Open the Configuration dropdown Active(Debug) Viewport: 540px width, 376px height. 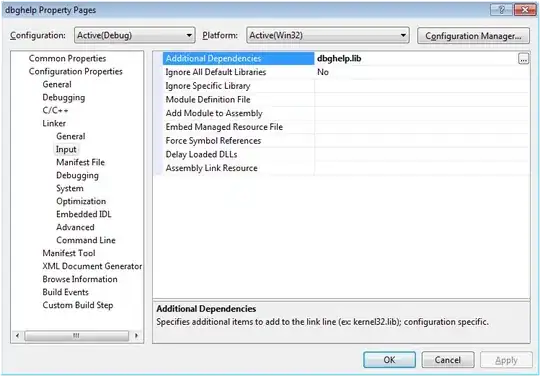pos(135,35)
